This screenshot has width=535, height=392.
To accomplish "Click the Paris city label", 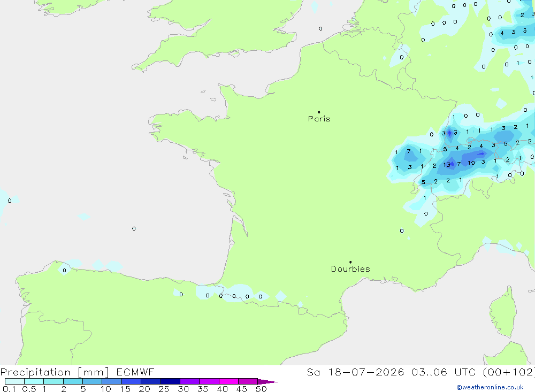I will point(319,119).
